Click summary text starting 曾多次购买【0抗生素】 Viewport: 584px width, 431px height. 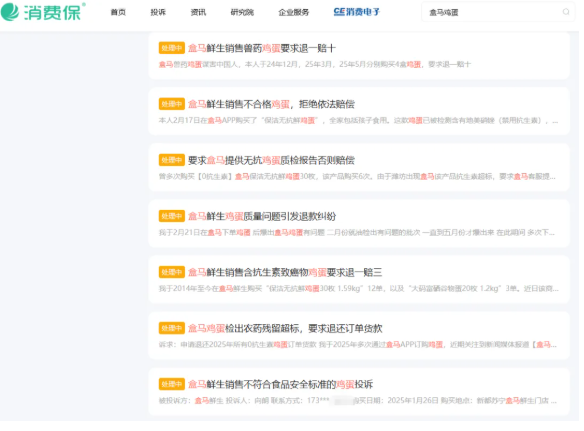[x=357, y=177]
